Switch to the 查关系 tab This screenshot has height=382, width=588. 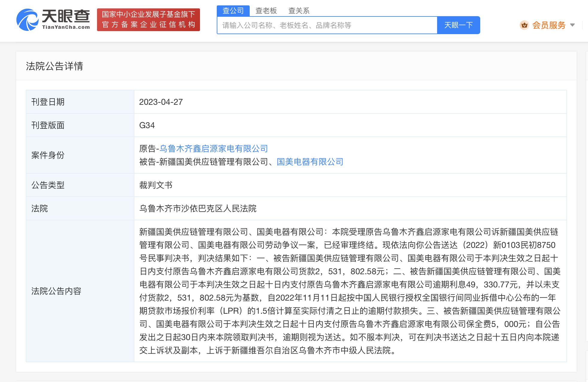tap(299, 10)
